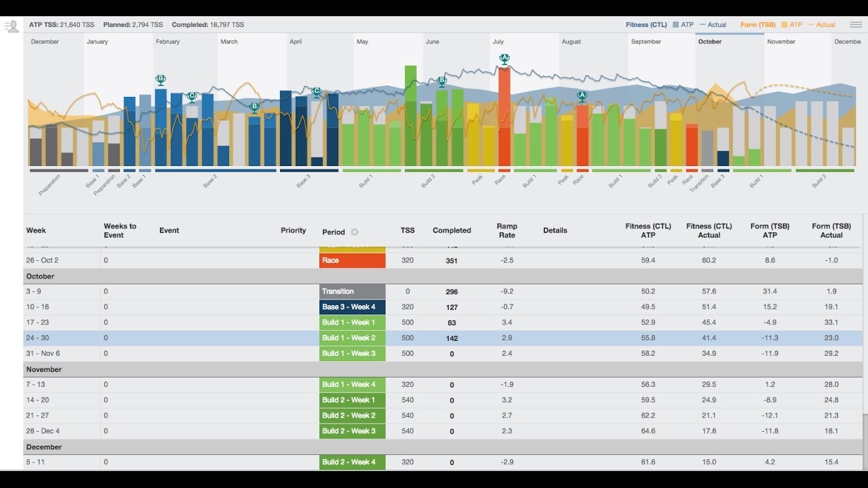Click the Ramp Rate column header
Image resolution: width=868 pixels, height=488 pixels.
pyautogui.click(x=507, y=230)
